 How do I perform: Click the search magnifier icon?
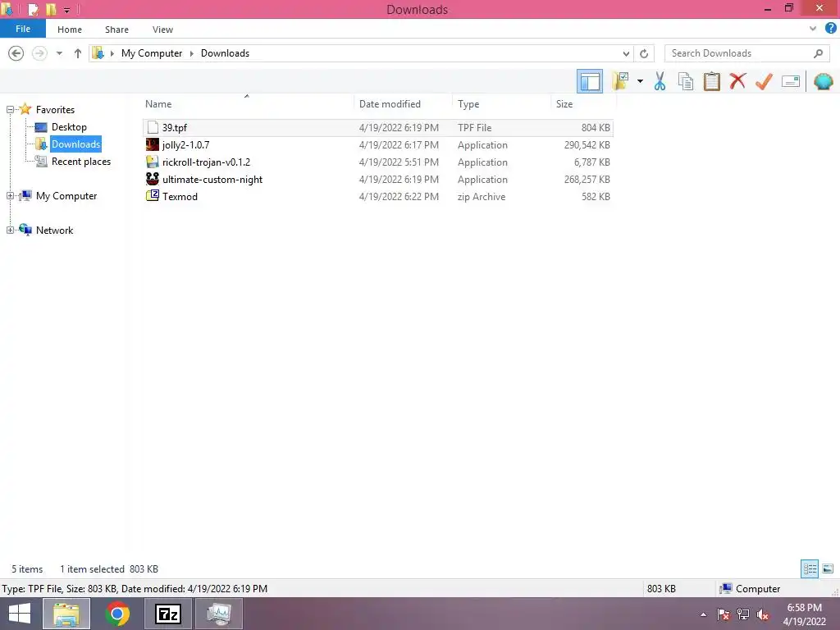818,53
